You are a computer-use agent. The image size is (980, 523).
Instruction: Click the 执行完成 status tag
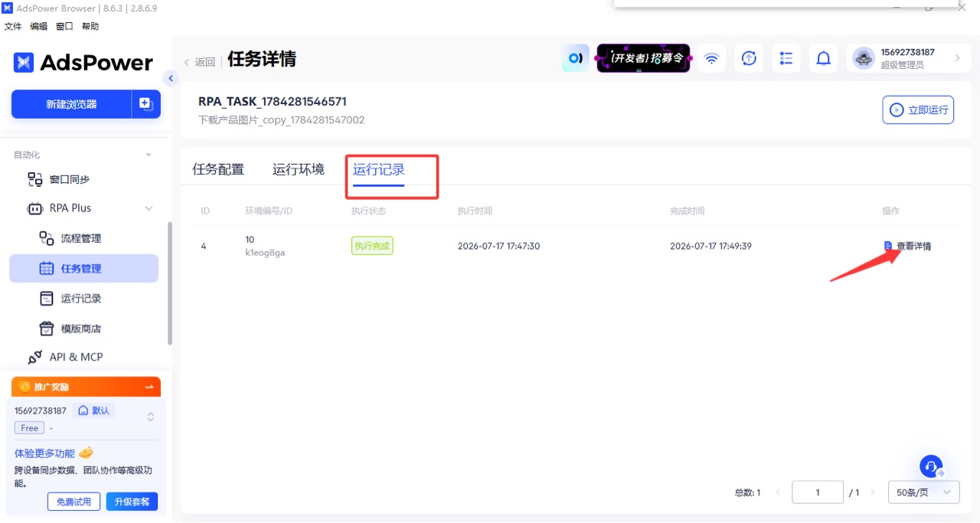point(372,246)
